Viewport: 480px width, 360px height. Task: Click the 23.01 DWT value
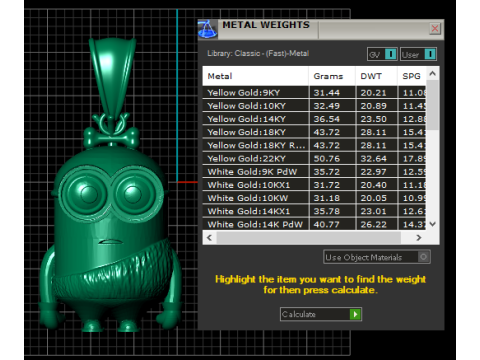[x=373, y=211]
